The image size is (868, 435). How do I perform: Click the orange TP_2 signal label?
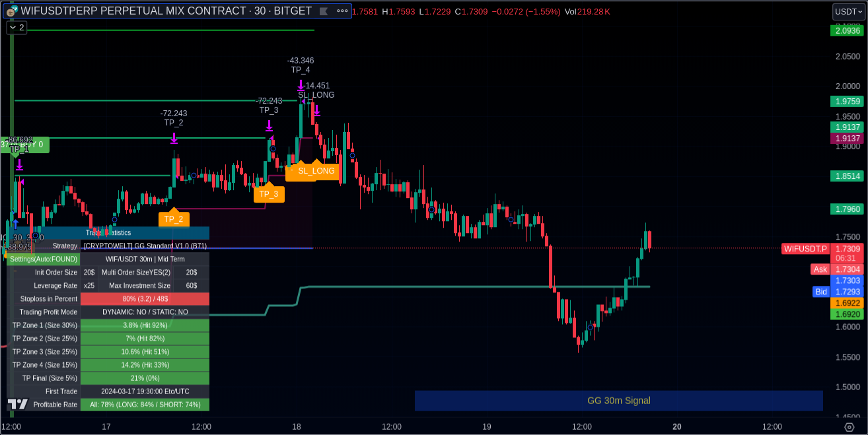pyautogui.click(x=174, y=219)
